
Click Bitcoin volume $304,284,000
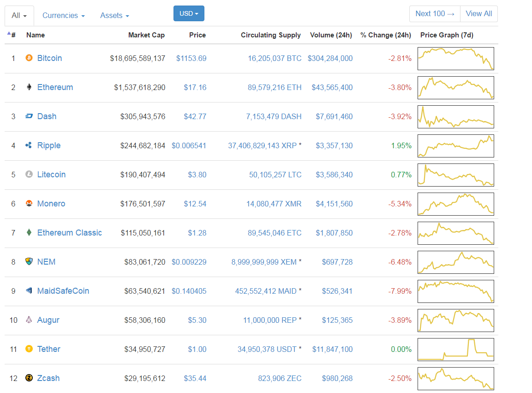click(330, 59)
